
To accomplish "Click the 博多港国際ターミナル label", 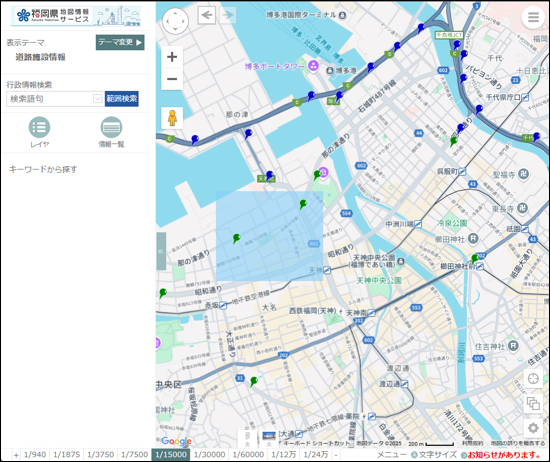I will (301, 15).
